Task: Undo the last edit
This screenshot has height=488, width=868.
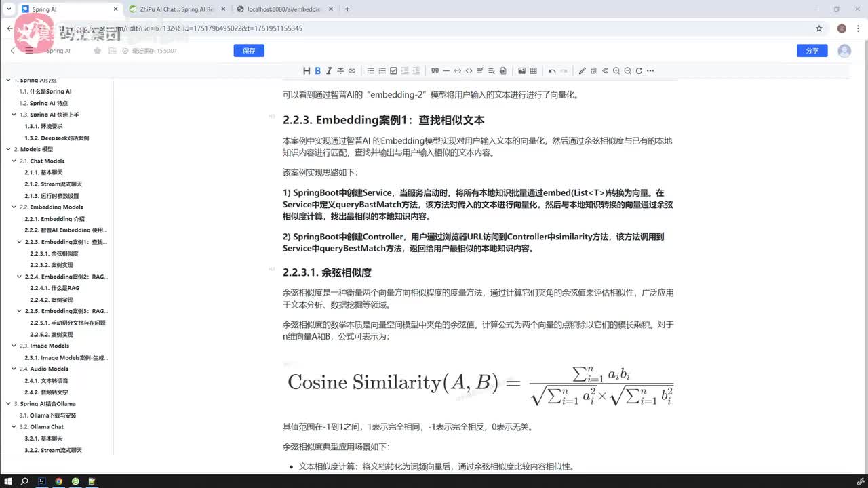Action: coord(552,70)
